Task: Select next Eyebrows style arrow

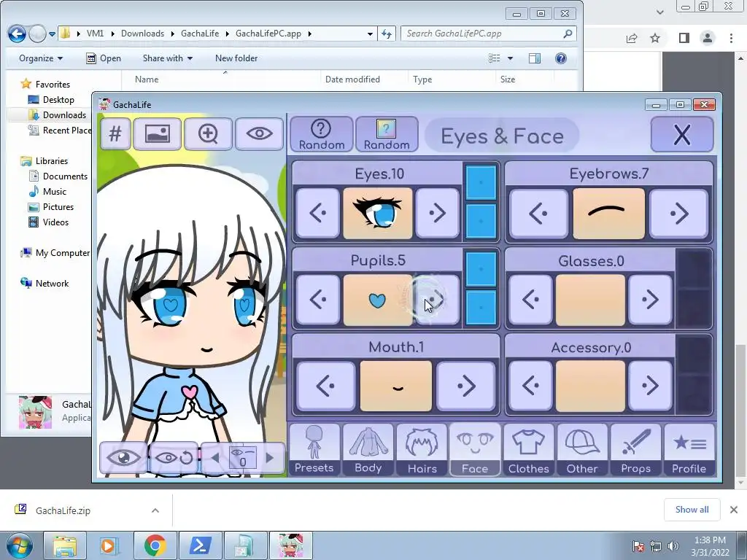Action: coord(678,213)
